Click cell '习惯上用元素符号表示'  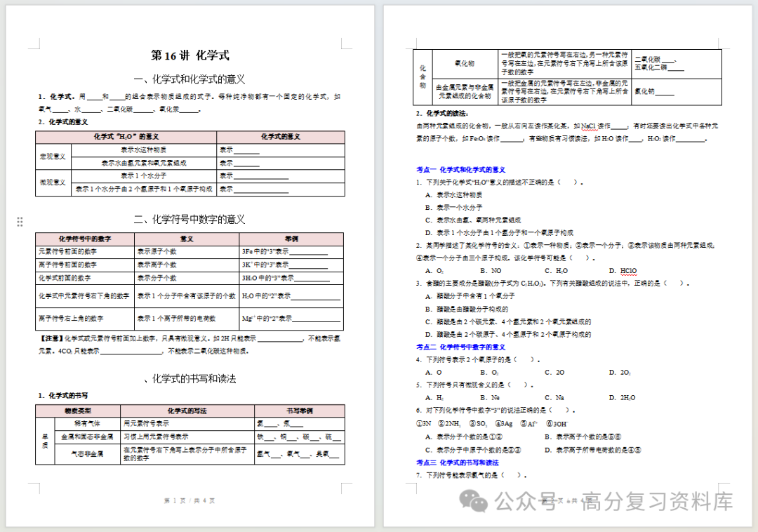(187, 437)
